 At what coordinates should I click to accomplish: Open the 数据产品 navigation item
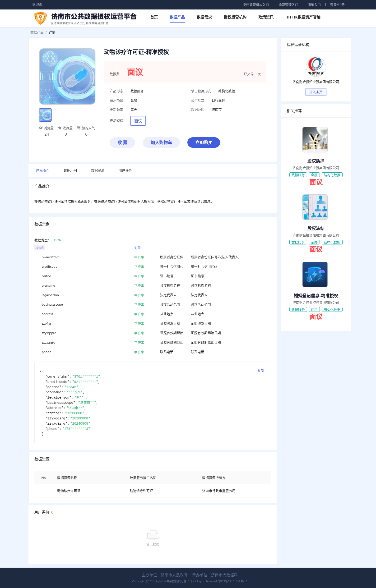pyautogui.click(x=177, y=17)
